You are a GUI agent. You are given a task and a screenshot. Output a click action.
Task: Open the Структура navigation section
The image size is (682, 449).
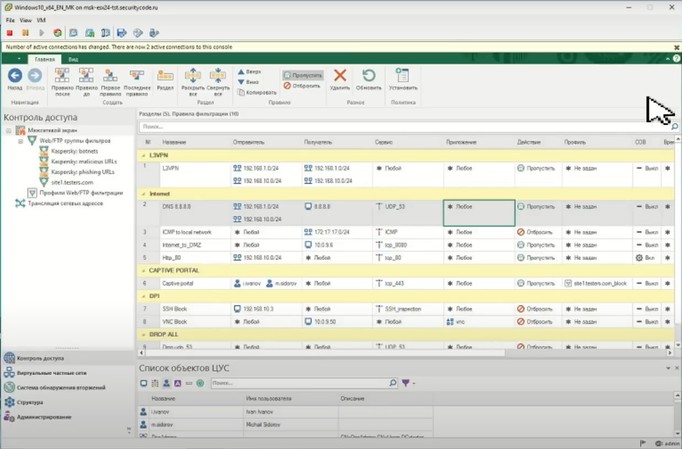(x=30, y=402)
